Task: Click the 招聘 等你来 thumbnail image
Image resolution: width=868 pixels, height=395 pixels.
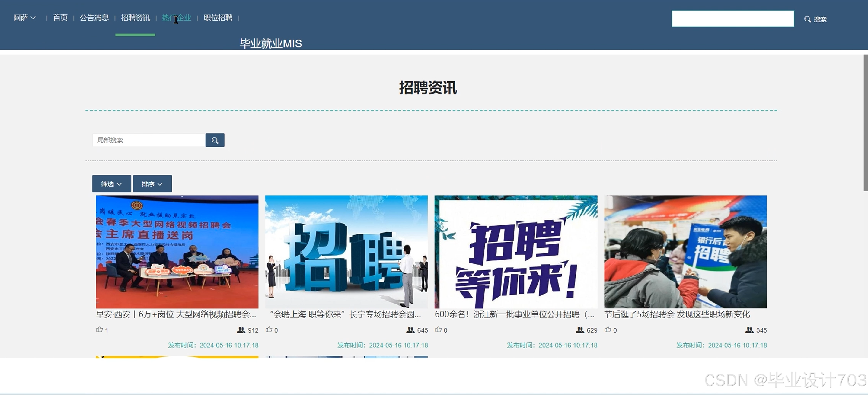Action: 516,252
